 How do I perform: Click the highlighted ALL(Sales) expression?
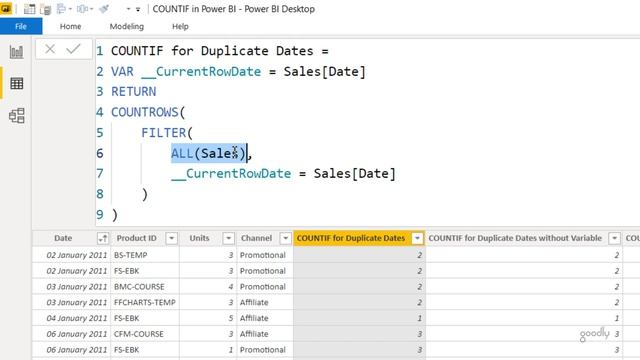pyautogui.click(x=209, y=153)
